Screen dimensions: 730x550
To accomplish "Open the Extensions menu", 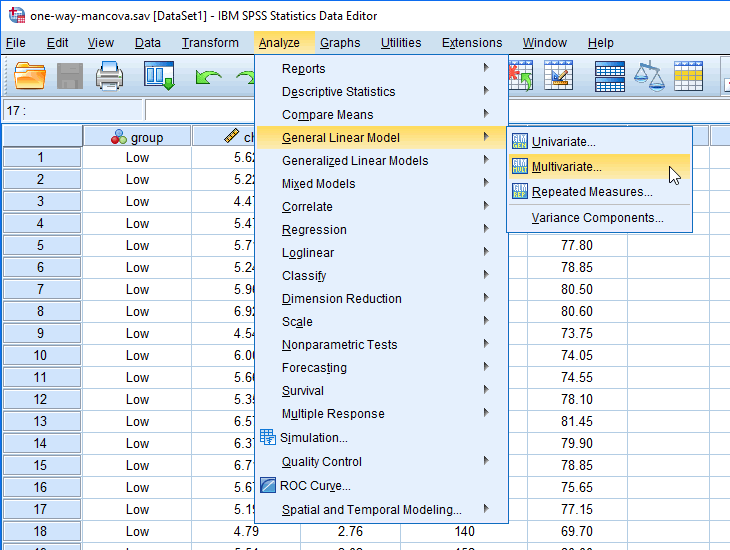I will coord(472,43).
